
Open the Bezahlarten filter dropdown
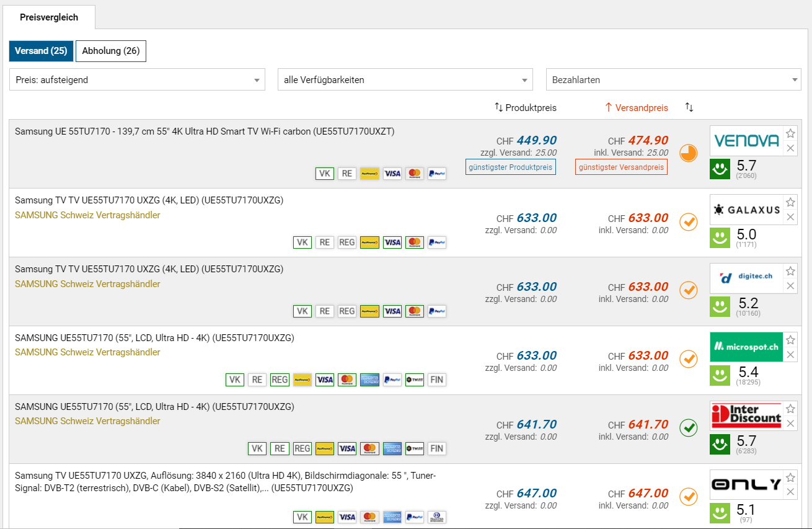tap(673, 80)
